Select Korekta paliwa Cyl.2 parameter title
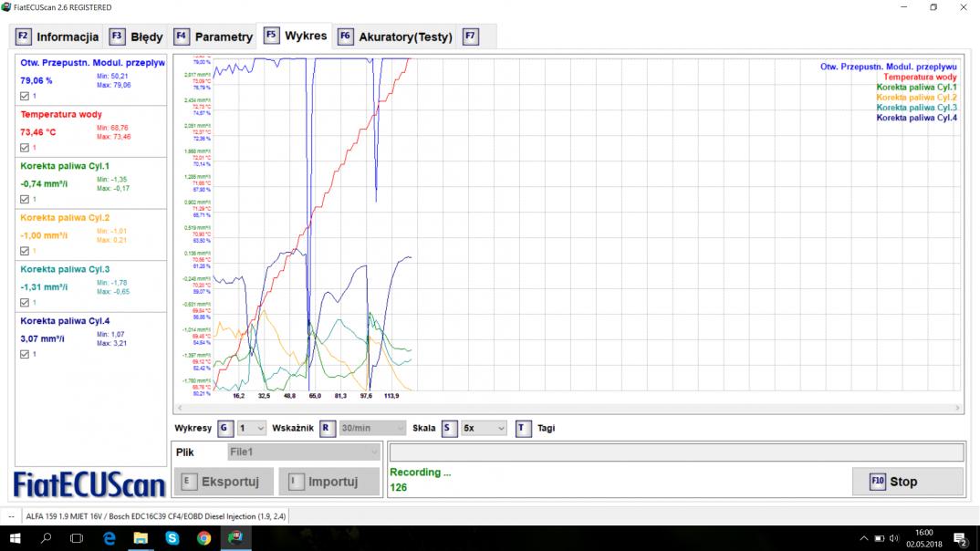The image size is (980, 551). [65, 217]
